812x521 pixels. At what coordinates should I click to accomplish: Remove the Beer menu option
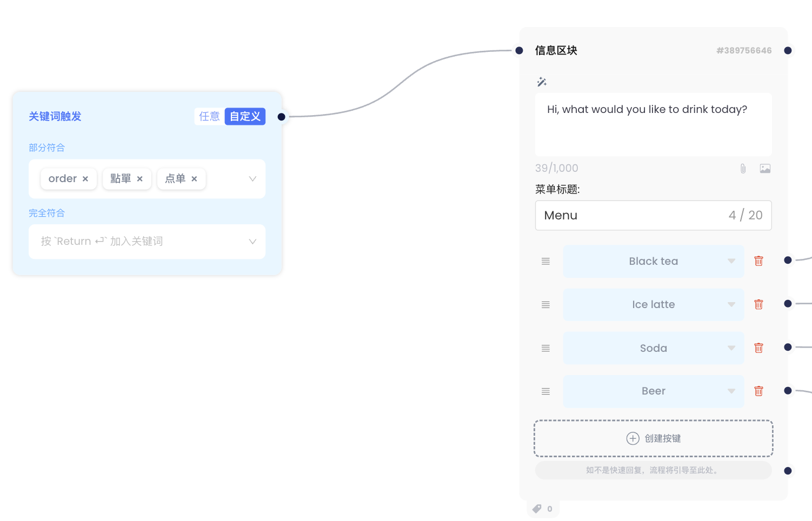click(x=758, y=391)
